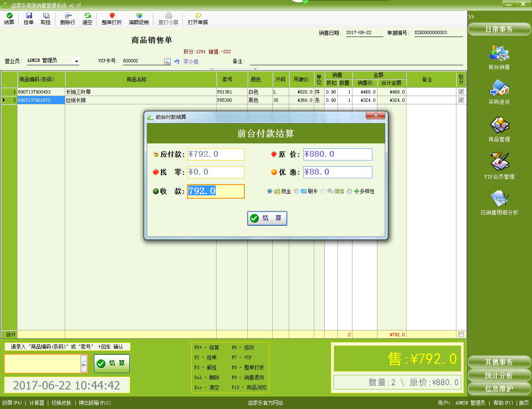Open the 采购进货 purchasing icon
Viewport: 532px width, 409px height.
(499, 89)
